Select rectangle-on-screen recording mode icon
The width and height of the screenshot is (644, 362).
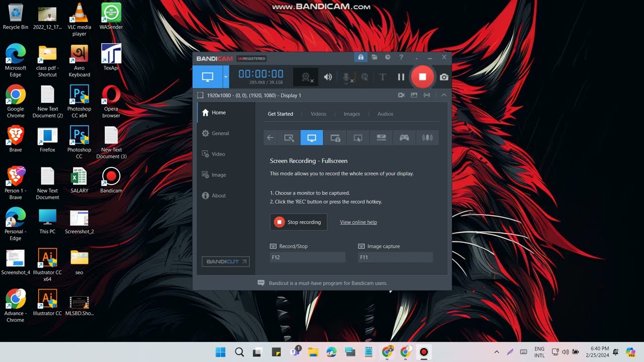pyautogui.click(x=289, y=138)
